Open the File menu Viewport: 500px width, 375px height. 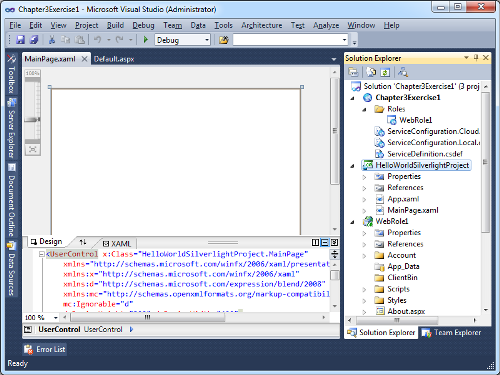pos(15,25)
